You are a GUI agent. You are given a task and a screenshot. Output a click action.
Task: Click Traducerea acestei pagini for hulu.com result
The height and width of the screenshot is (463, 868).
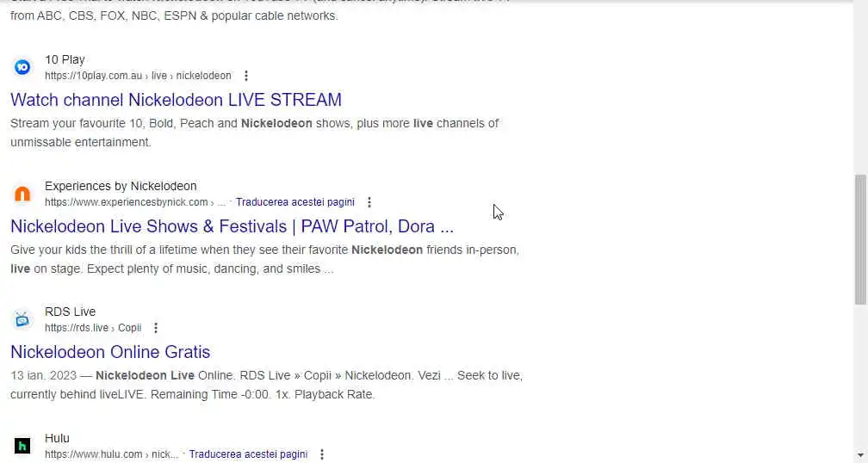(248, 454)
